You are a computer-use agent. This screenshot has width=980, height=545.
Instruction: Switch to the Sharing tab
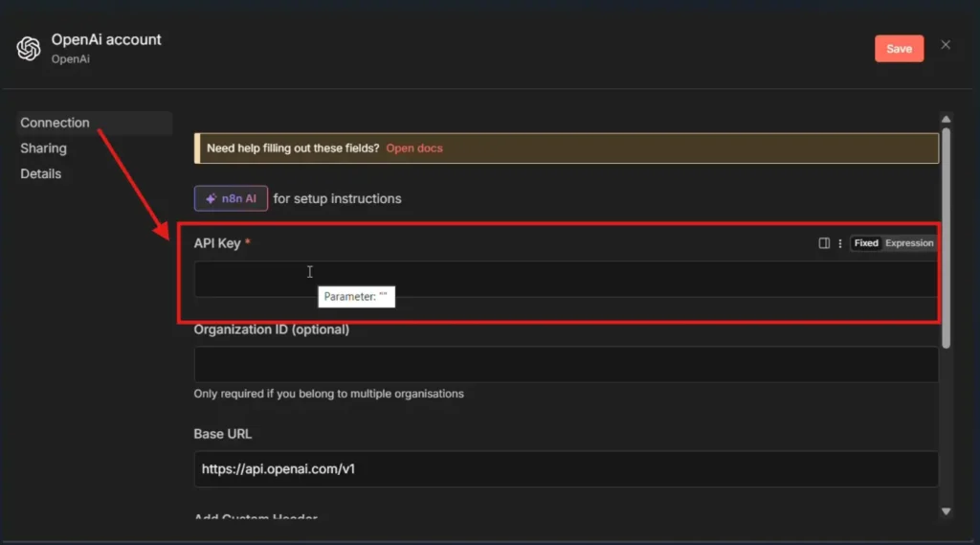(x=43, y=148)
